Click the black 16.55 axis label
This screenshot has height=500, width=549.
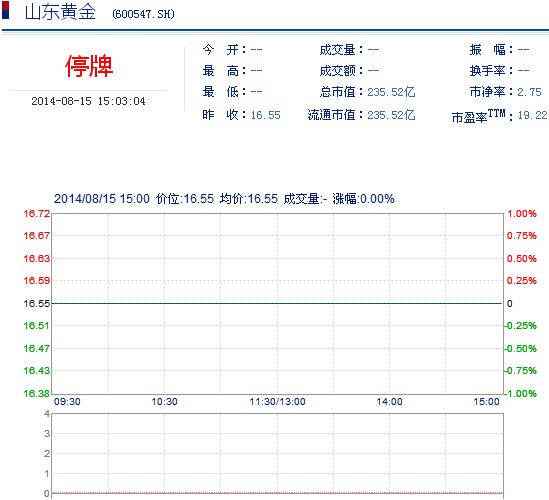click(x=37, y=304)
